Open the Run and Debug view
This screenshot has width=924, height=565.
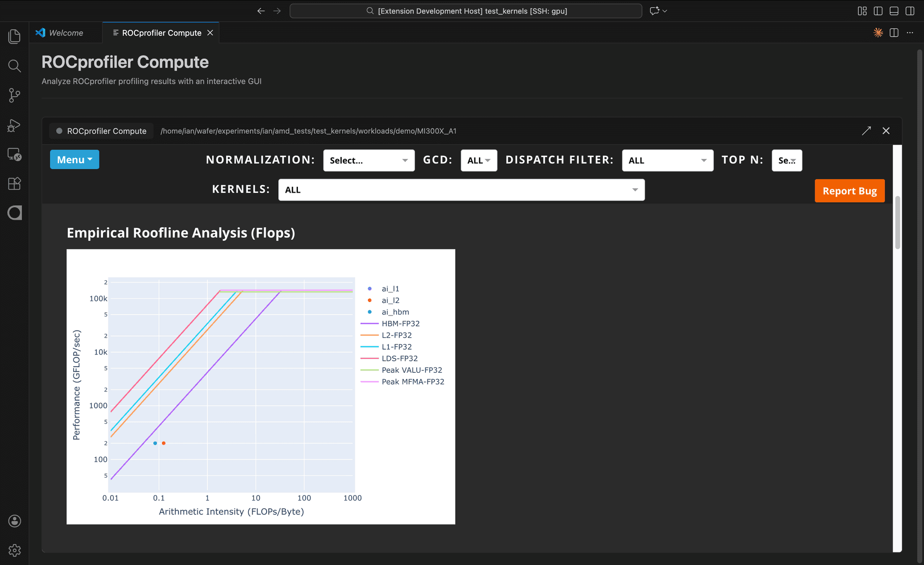click(14, 125)
